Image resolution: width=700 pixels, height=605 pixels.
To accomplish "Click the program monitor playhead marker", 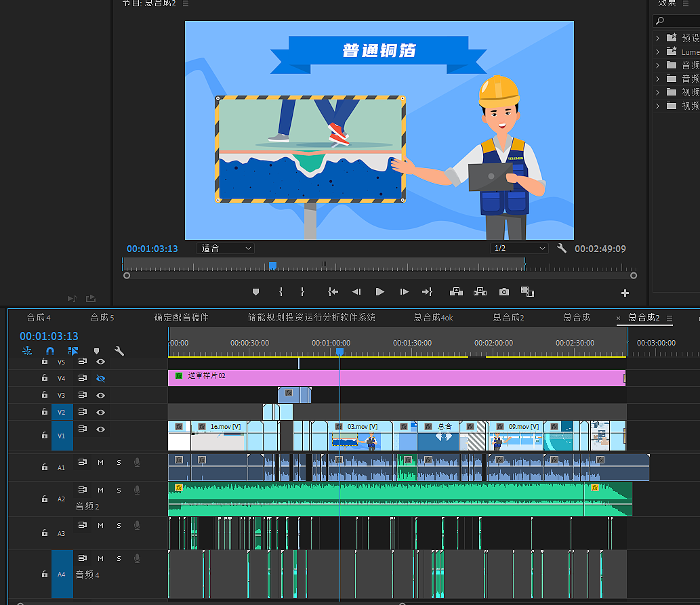I will point(273,266).
